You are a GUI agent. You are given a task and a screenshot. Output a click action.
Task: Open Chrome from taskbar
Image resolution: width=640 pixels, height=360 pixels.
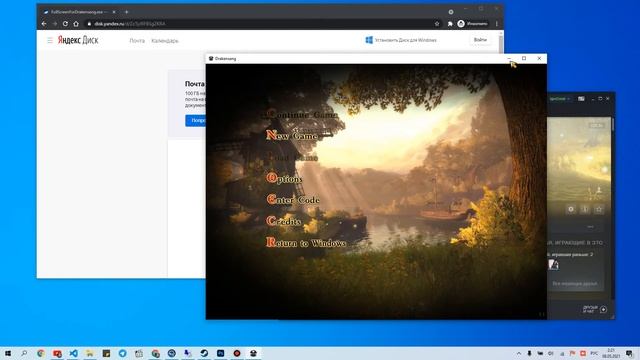click(40, 353)
